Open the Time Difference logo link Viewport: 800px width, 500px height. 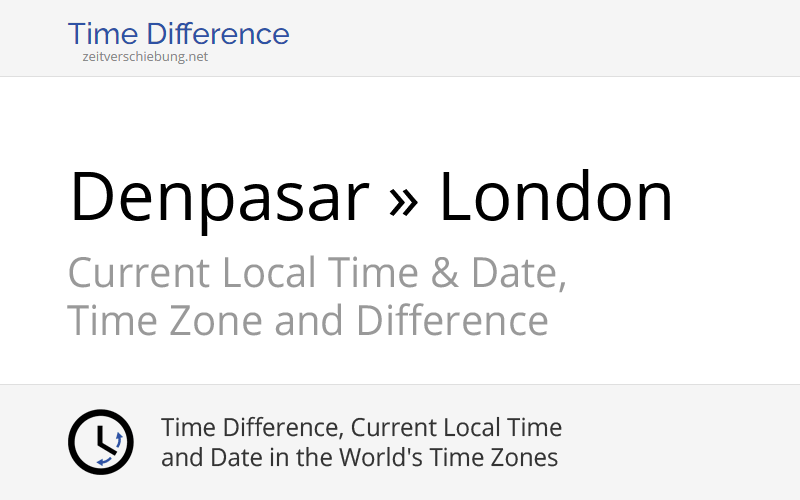click(178, 35)
